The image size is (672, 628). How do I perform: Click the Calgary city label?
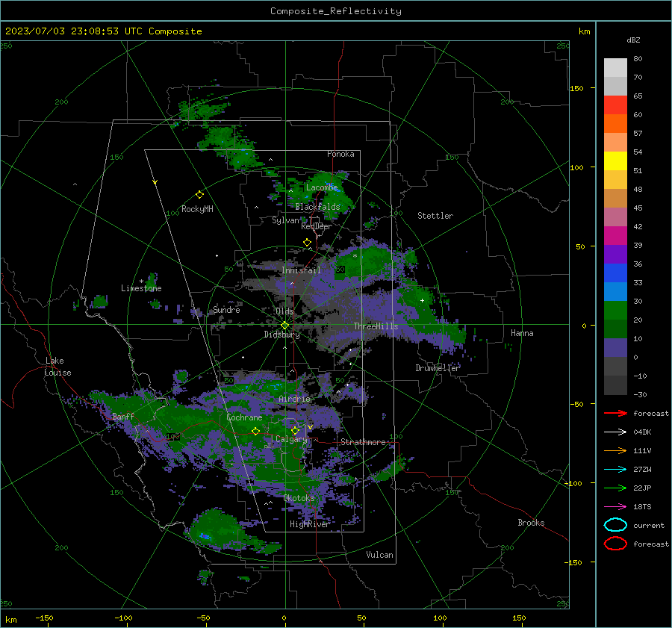(x=291, y=439)
